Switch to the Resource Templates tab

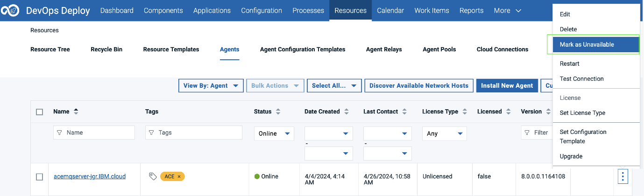pyautogui.click(x=171, y=49)
